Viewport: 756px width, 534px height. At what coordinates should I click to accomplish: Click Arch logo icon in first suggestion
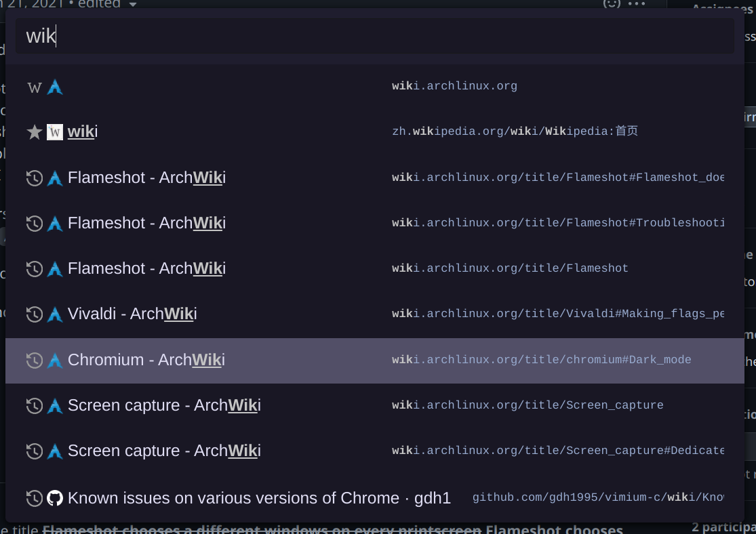coord(55,87)
